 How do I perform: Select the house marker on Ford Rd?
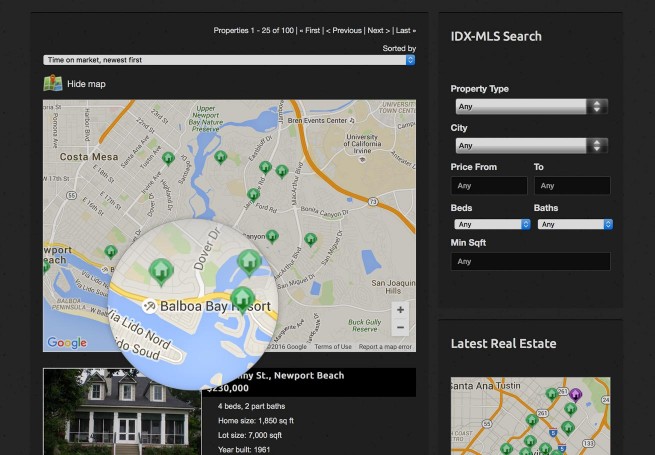click(x=253, y=195)
